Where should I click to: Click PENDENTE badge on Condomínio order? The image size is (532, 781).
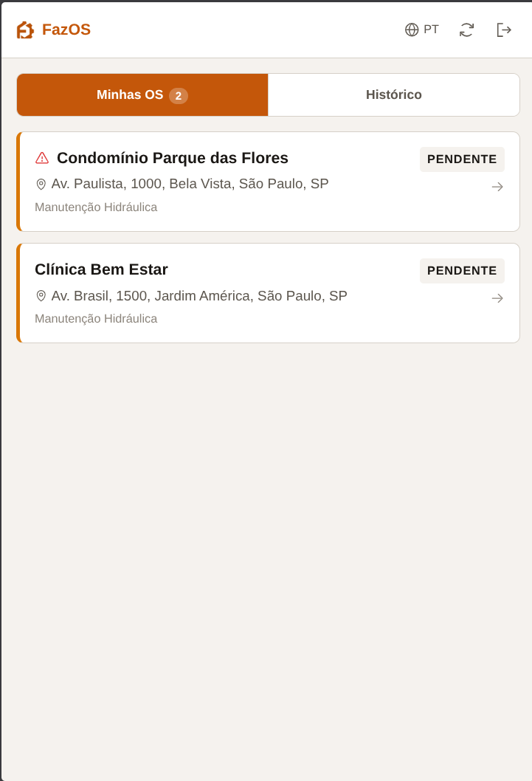[x=462, y=159]
